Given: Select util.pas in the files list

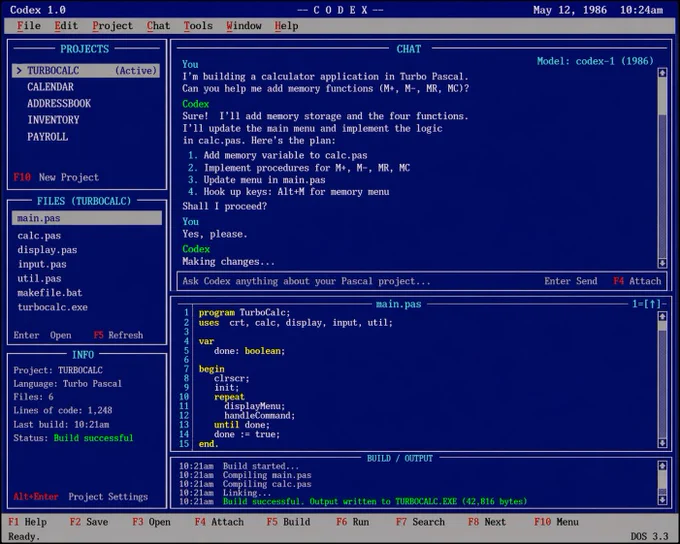Looking at the screenshot, I should coord(39,279).
